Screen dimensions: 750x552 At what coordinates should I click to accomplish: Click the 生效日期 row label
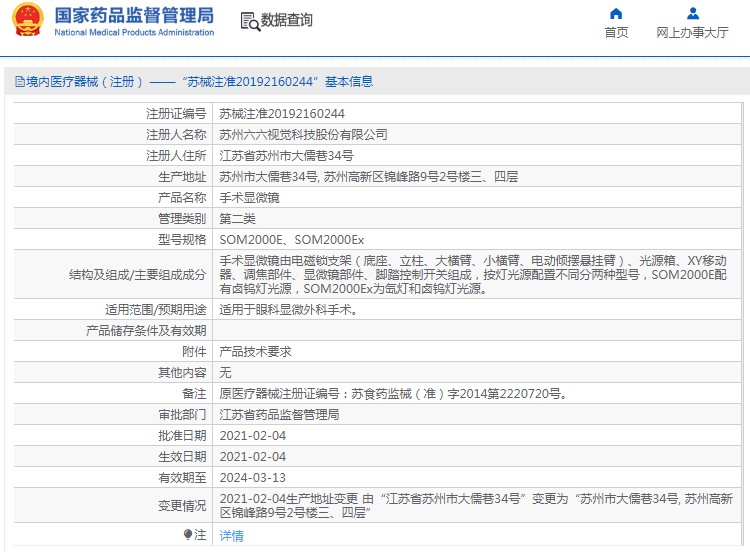pyautogui.click(x=182, y=457)
